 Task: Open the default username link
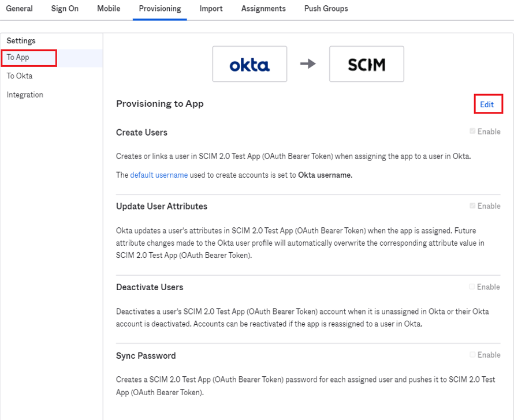(159, 175)
